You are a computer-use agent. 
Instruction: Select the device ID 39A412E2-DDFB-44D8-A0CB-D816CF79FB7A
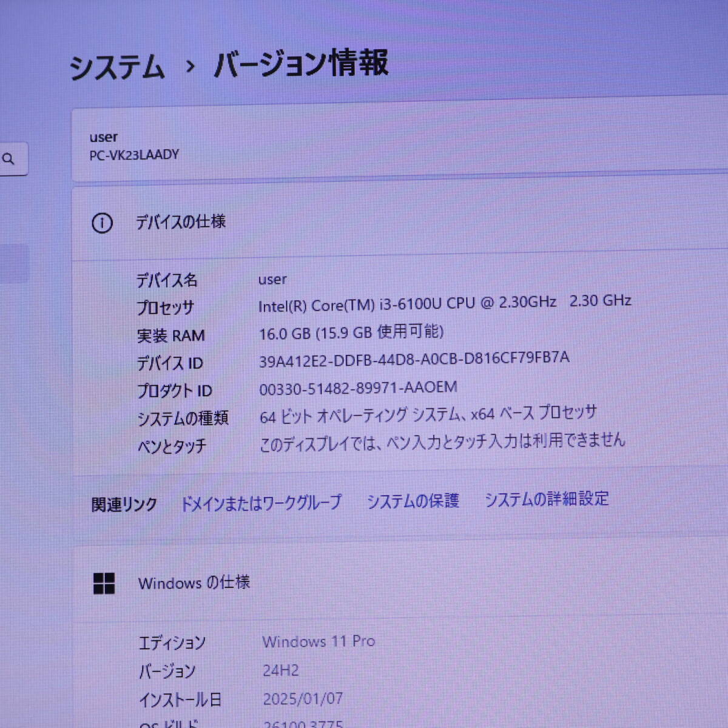pyautogui.click(x=414, y=359)
